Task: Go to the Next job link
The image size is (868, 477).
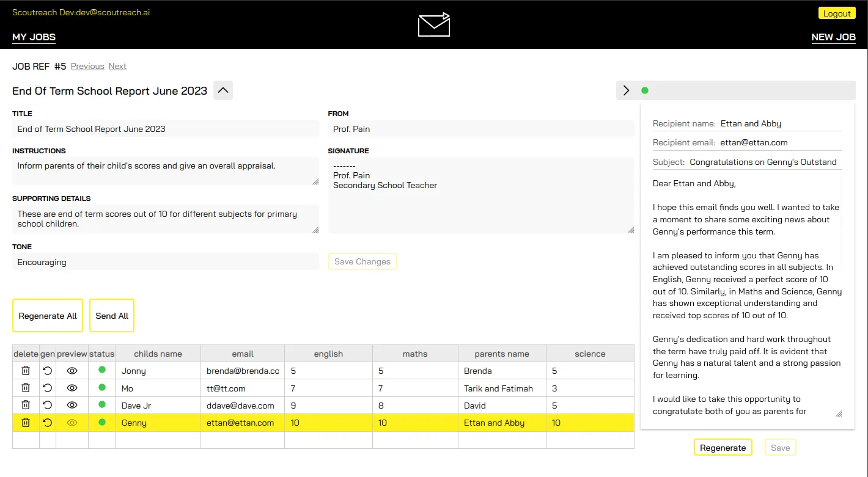Action: (x=117, y=66)
